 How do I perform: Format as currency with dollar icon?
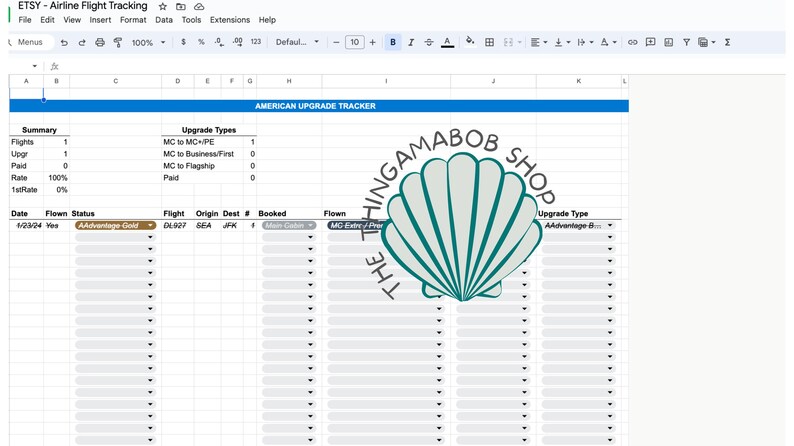point(183,42)
